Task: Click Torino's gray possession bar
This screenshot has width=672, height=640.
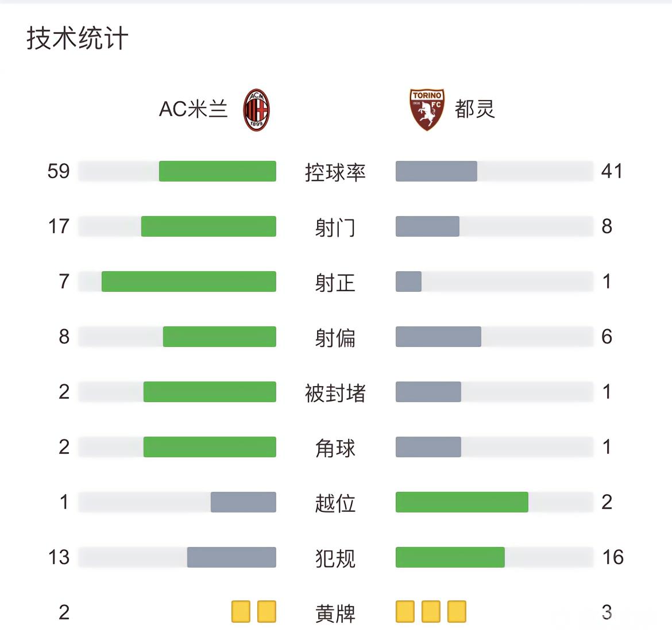Action: pyautogui.click(x=436, y=171)
